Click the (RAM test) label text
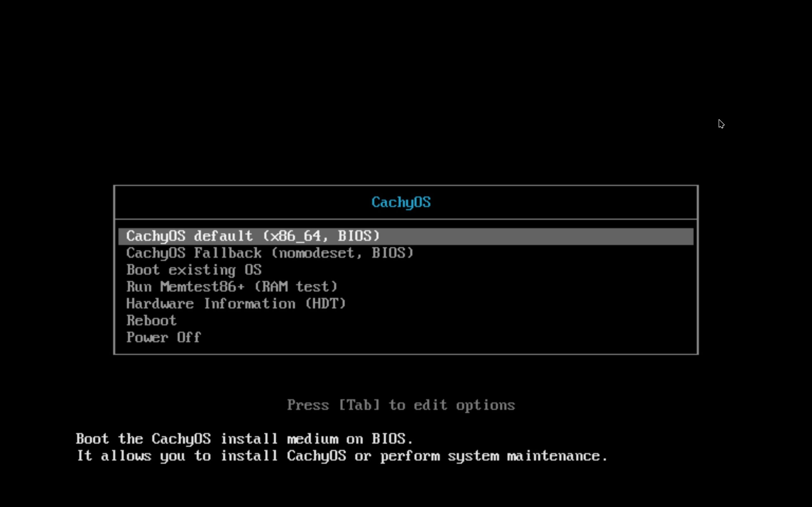 (x=295, y=287)
